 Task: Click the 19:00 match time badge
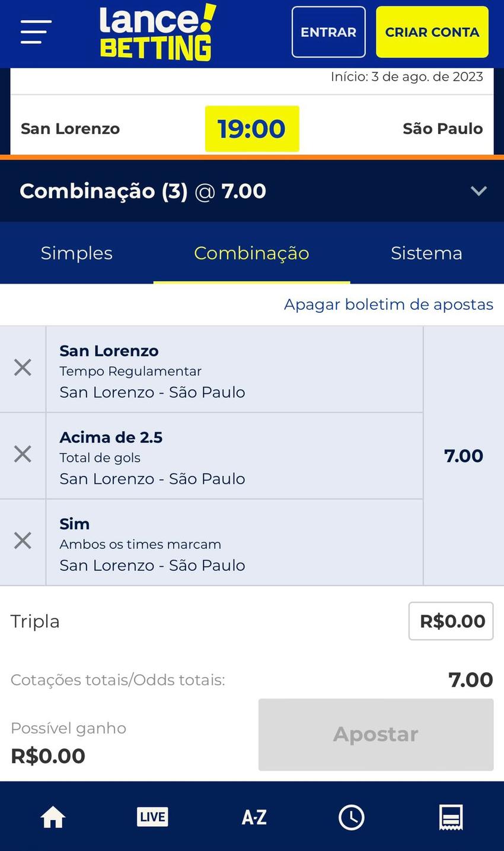(252, 129)
